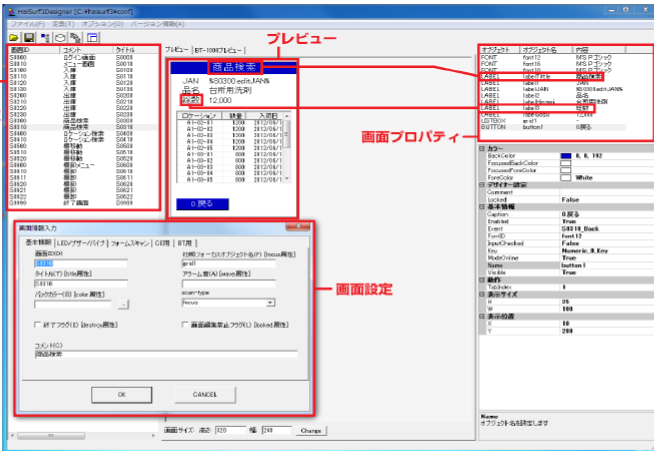
Task: Click the save floppy disk toolbar icon
Action: 29,38
